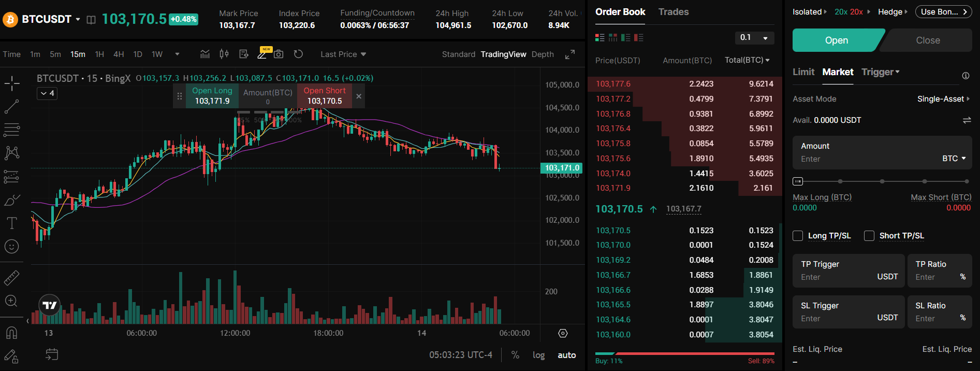980x371 pixels.
Task: Select the 4H time interval
Action: pos(119,54)
